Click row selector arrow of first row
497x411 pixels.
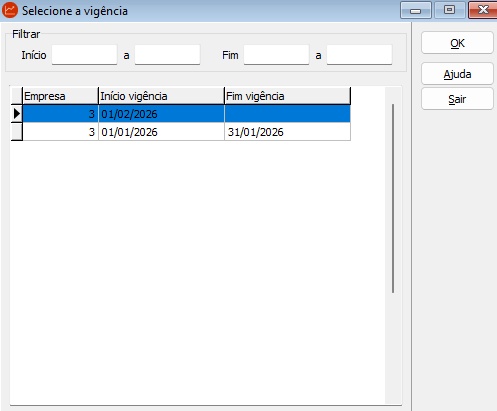coord(17,114)
